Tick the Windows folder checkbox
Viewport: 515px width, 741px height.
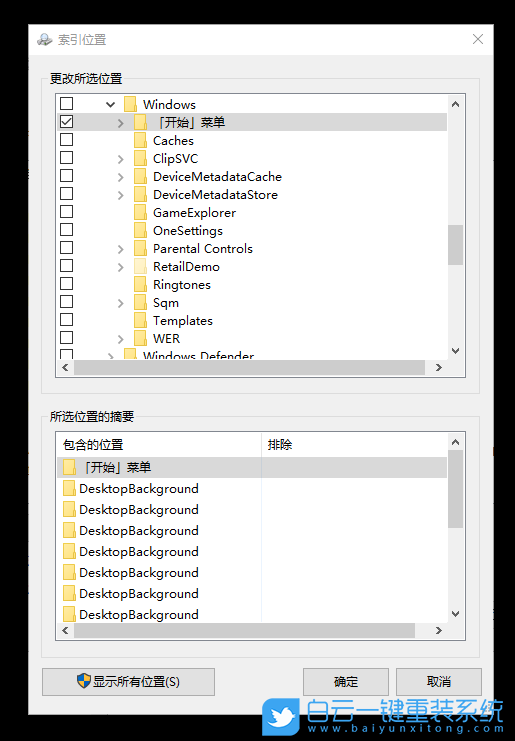click(67, 103)
